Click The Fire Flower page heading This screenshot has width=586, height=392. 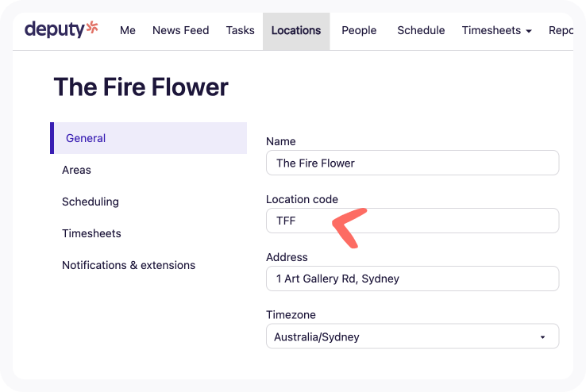[141, 87]
